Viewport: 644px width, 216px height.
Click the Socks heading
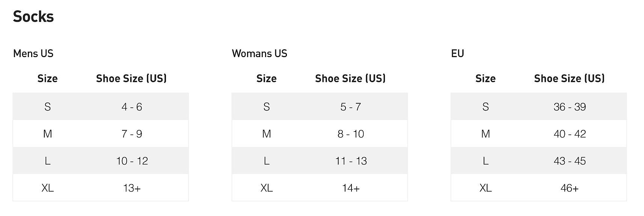[x=33, y=17]
